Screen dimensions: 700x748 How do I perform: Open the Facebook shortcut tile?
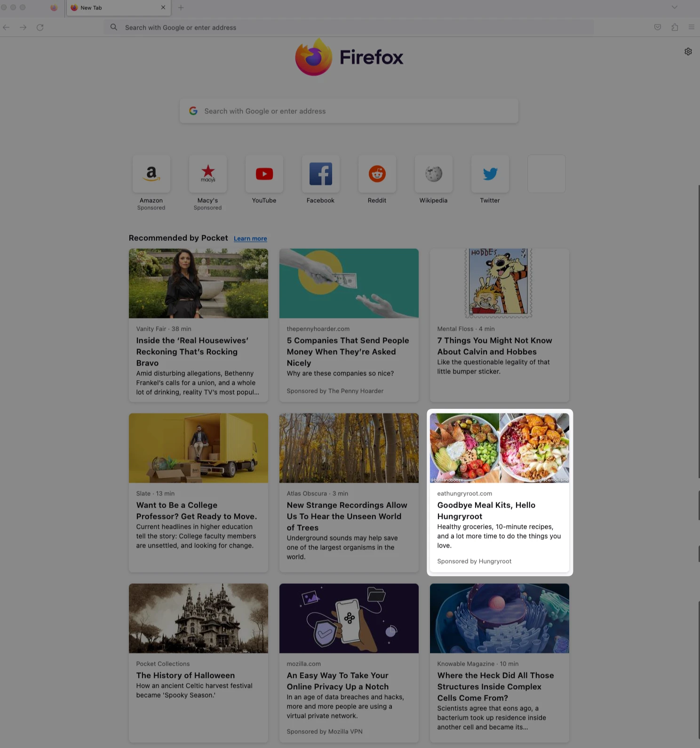pyautogui.click(x=321, y=174)
